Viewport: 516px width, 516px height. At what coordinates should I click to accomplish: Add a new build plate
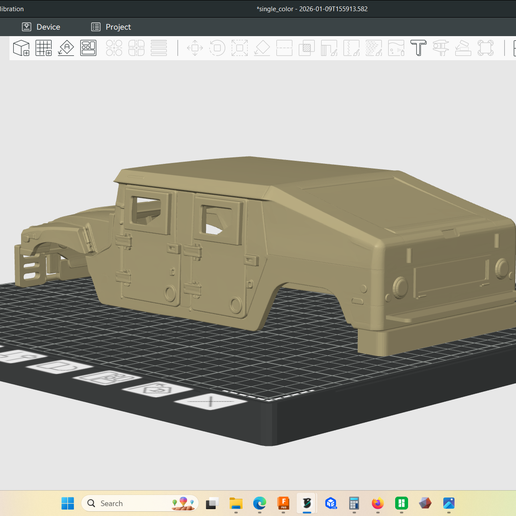coord(44,48)
